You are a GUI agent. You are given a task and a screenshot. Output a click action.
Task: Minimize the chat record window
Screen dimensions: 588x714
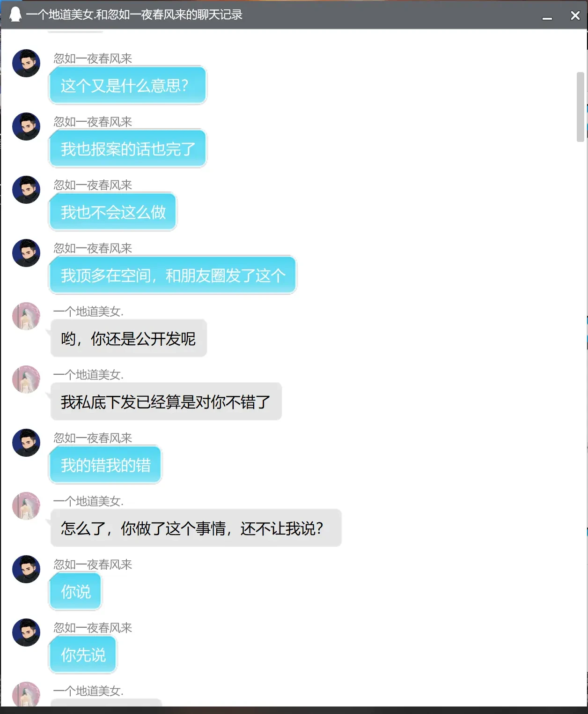[x=547, y=15]
